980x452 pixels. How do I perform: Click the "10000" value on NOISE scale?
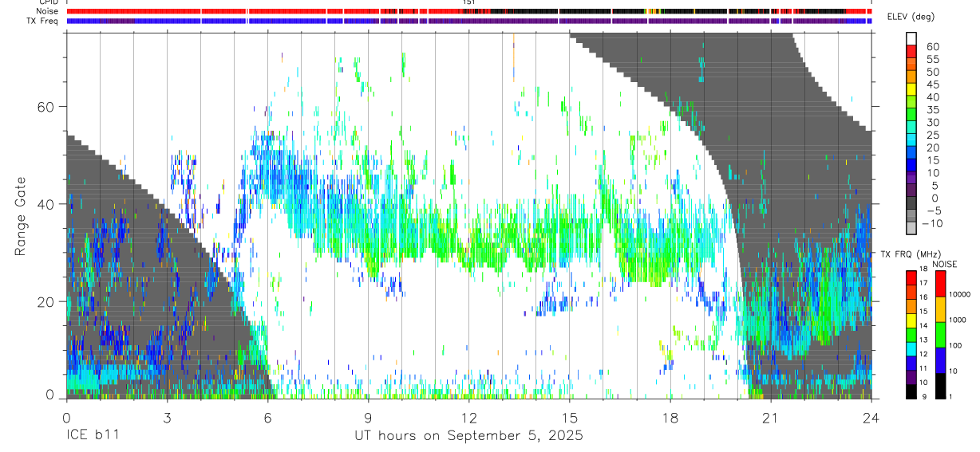click(x=958, y=294)
